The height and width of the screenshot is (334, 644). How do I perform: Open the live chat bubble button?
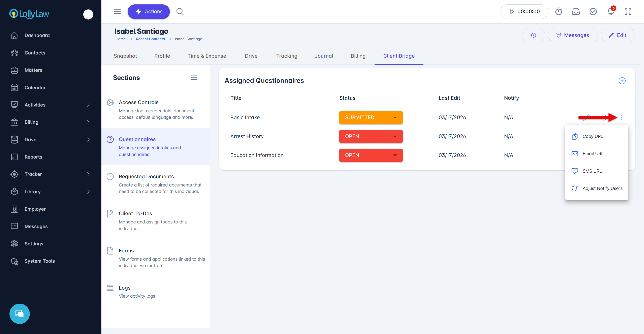tap(20, 314)
